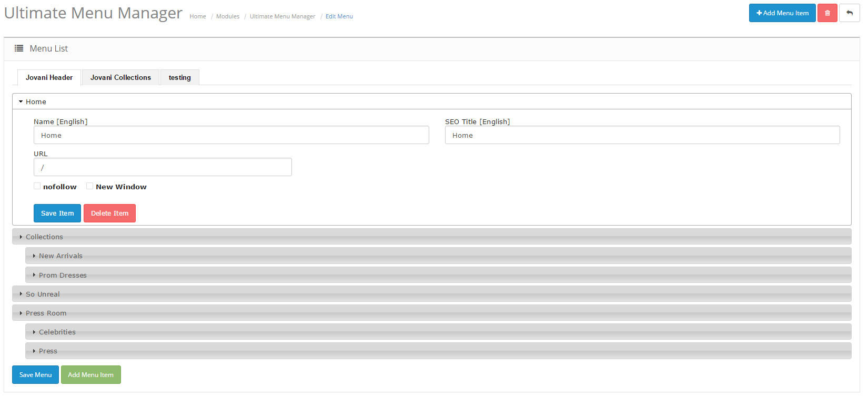Switch to the Jovani Collections tab
The height and width of the screenshot is (397, 868).
[120, 77]
